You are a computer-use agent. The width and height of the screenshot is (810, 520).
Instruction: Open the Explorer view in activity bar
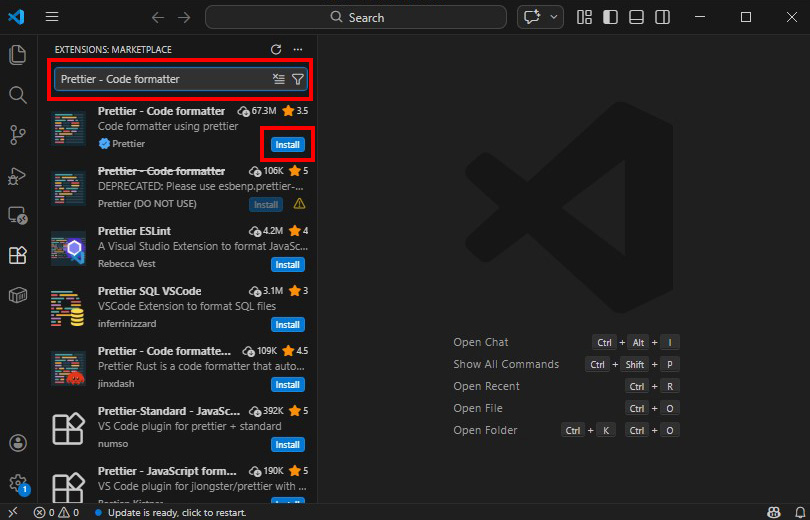17,55
